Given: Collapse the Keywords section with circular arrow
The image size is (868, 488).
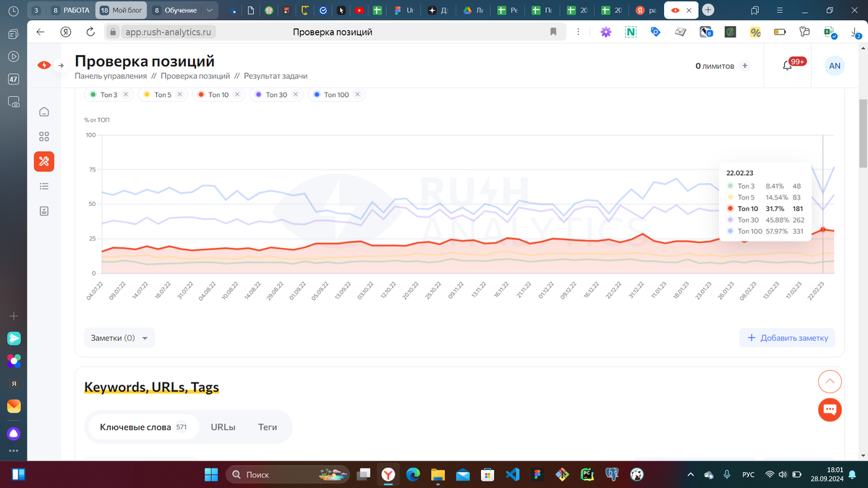Looking at the screenshot, I should (x=830, y=381).
